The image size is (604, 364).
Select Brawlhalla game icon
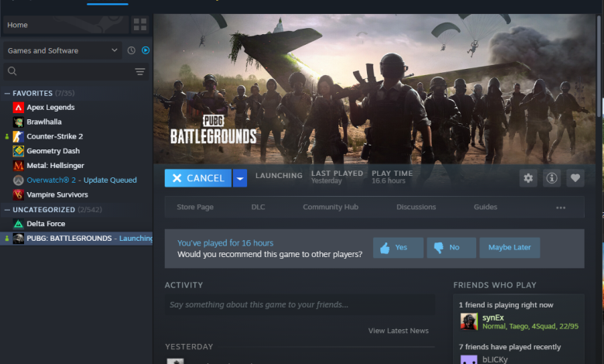18,122
